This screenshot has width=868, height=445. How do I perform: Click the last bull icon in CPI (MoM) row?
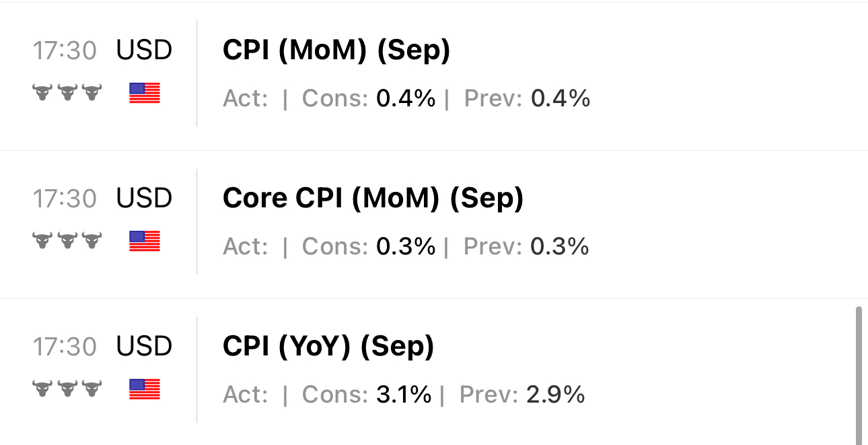tap(92, 93)
